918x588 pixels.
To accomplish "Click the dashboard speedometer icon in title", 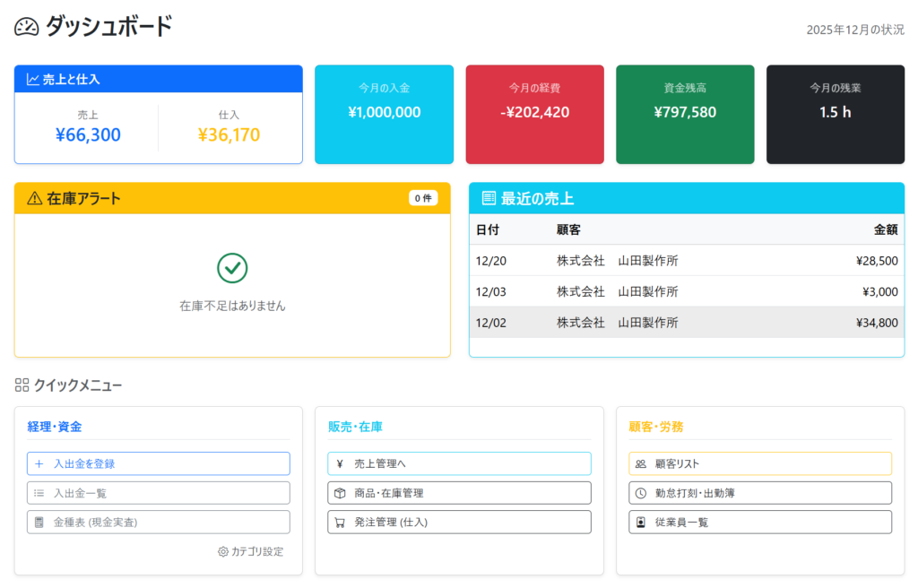I will pyautogui.click(x=27, y=27).
